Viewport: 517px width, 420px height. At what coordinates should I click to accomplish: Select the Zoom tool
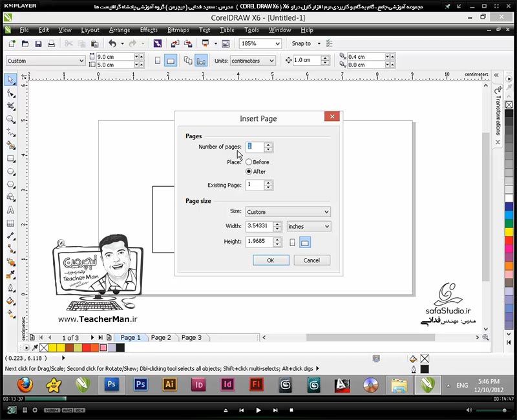click(10, 120)
